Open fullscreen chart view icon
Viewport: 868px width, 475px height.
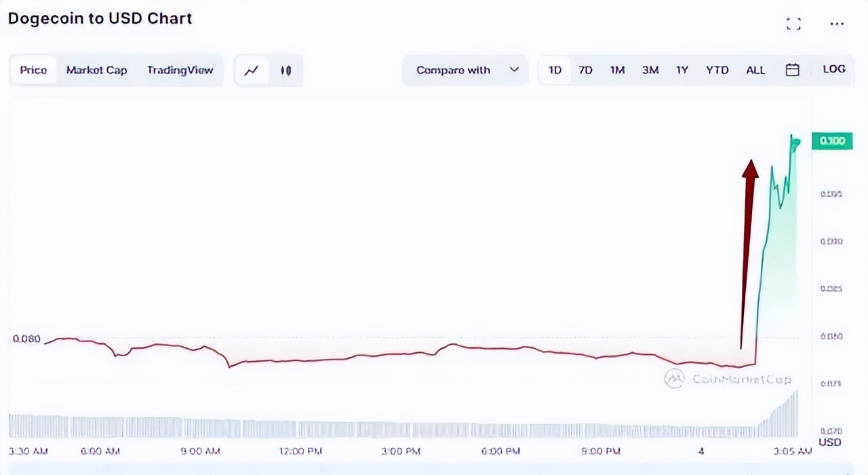(793, 24)
